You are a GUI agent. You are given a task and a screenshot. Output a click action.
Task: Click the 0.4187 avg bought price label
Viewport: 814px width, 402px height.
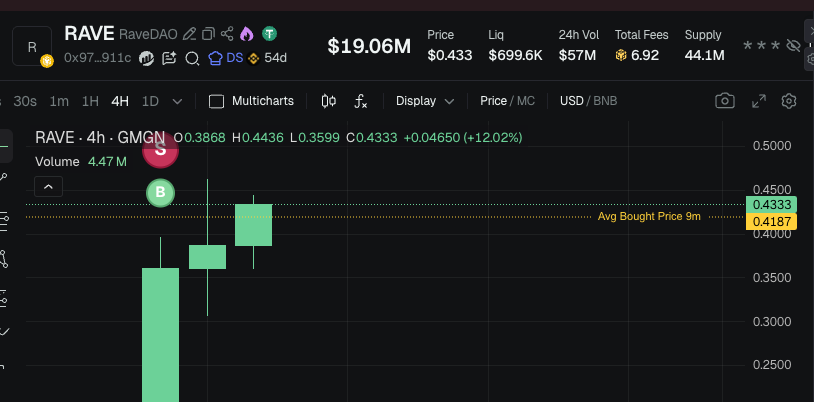[771, 222]
